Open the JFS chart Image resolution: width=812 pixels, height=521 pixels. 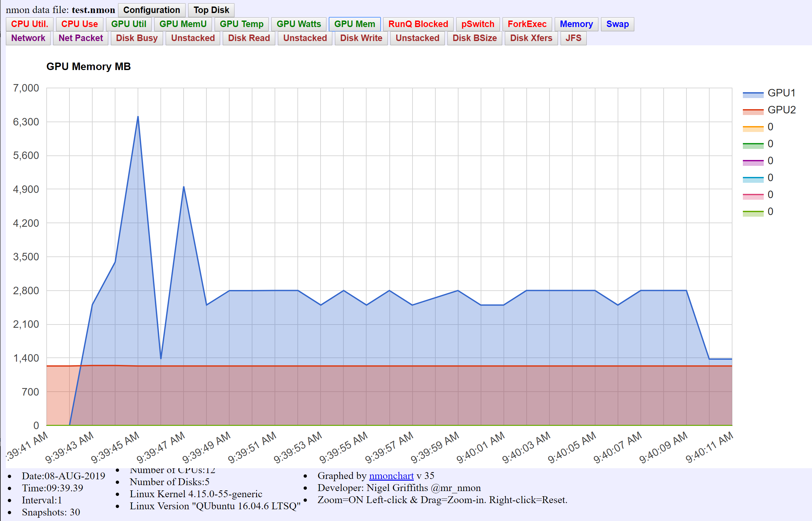[573, 38]
